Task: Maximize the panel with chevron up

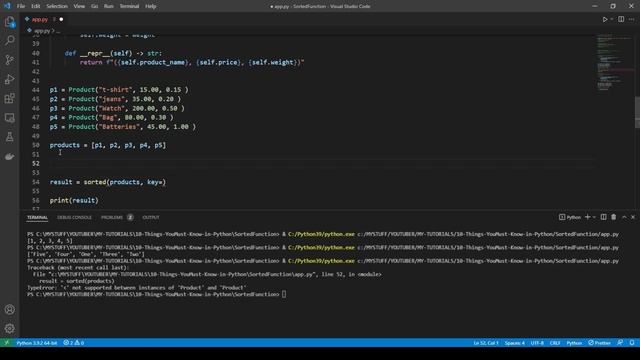Action: [624, 217]
